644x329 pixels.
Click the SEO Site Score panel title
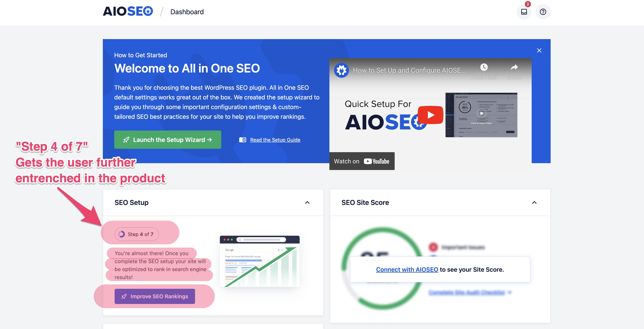click(x=365, y=202)
